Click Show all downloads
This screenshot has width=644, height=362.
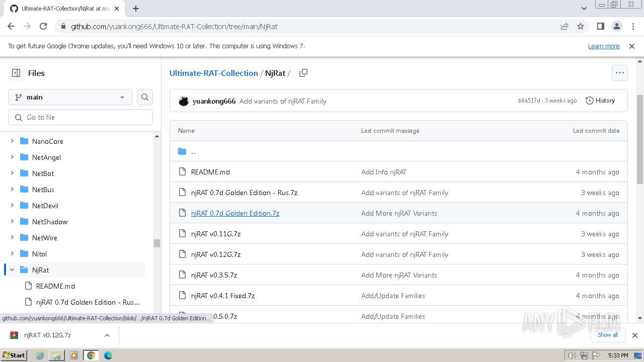(607, 335)
